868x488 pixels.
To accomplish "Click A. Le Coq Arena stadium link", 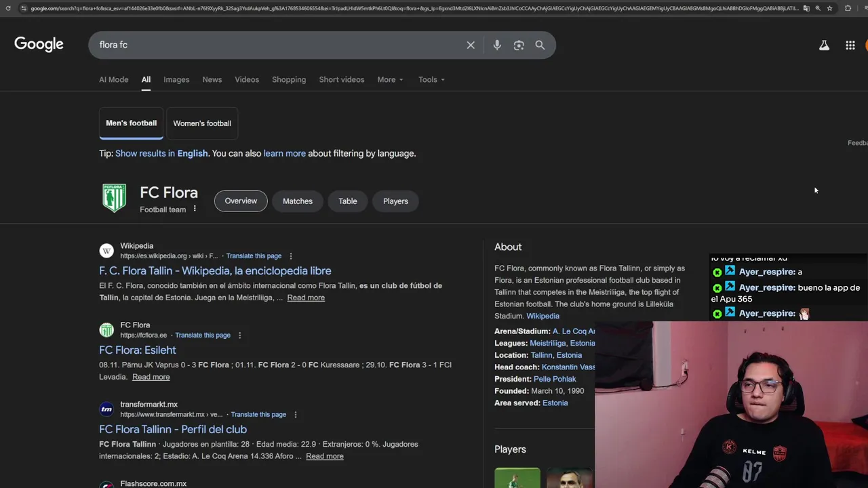I will (x=574, y=331).
